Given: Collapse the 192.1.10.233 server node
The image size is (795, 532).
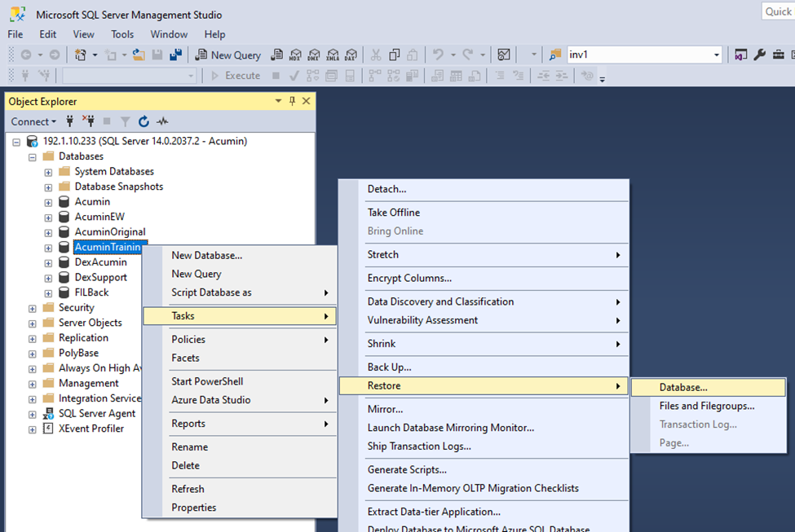Looking at the screenshot, I should (16, 142).
